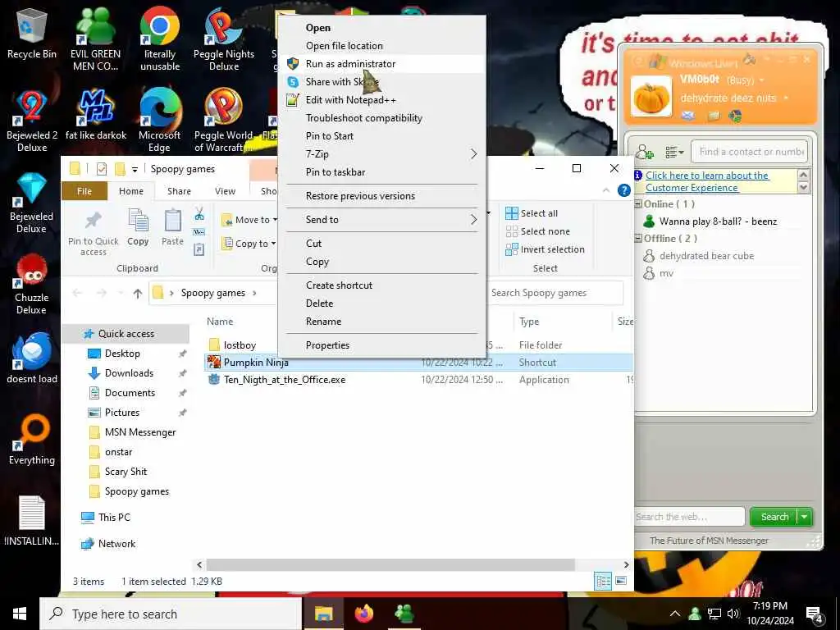The image size is (840, 630).
Task: Choose Create shortcut menu entry
Action: 382,285
